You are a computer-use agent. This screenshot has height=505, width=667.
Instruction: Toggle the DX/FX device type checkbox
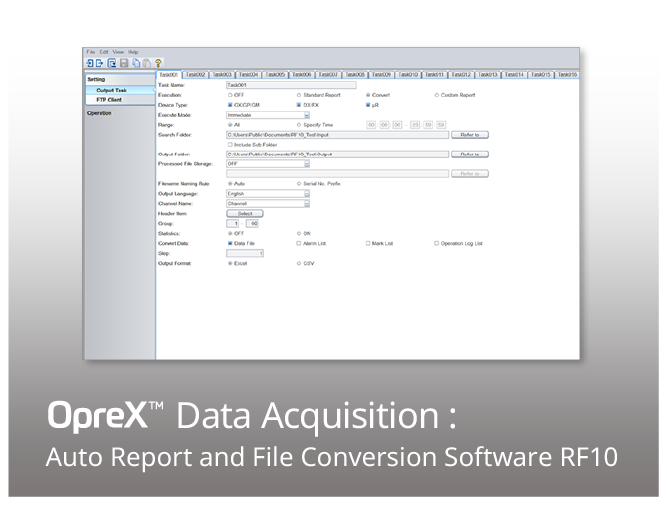click(299, 105)
